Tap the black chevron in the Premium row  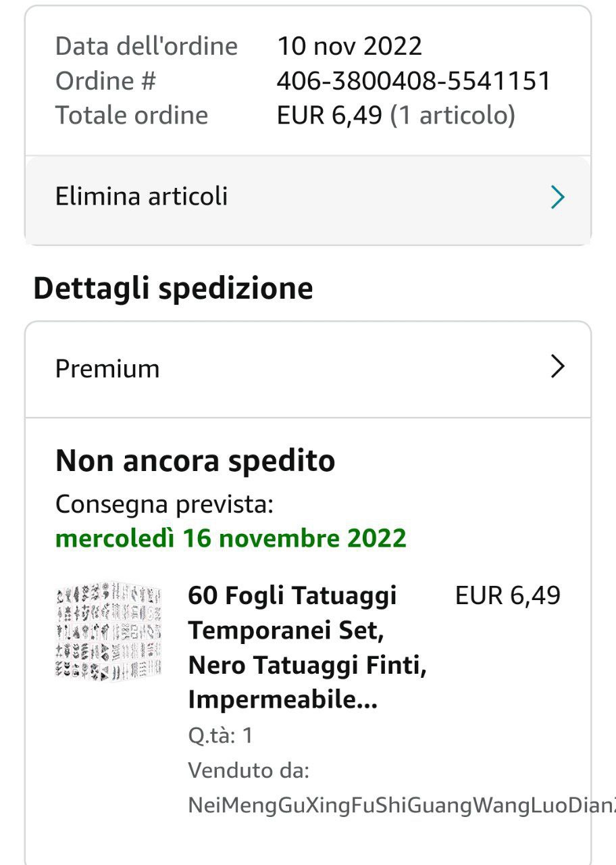[557, 367]
